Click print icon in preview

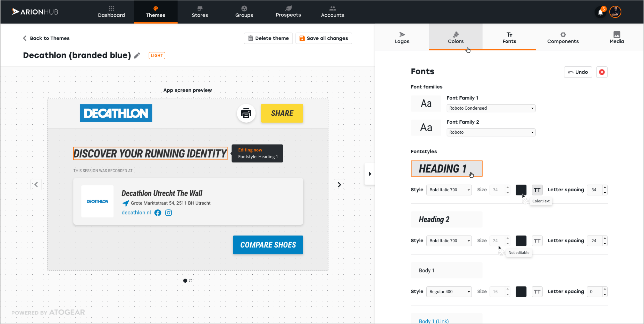click(246, 113)
